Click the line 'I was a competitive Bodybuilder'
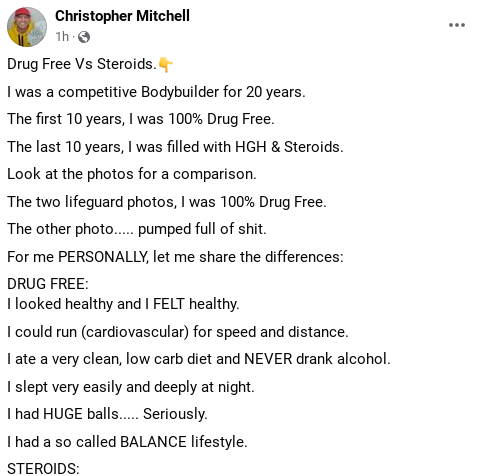 pyautogui.click(x=156, y=92)
